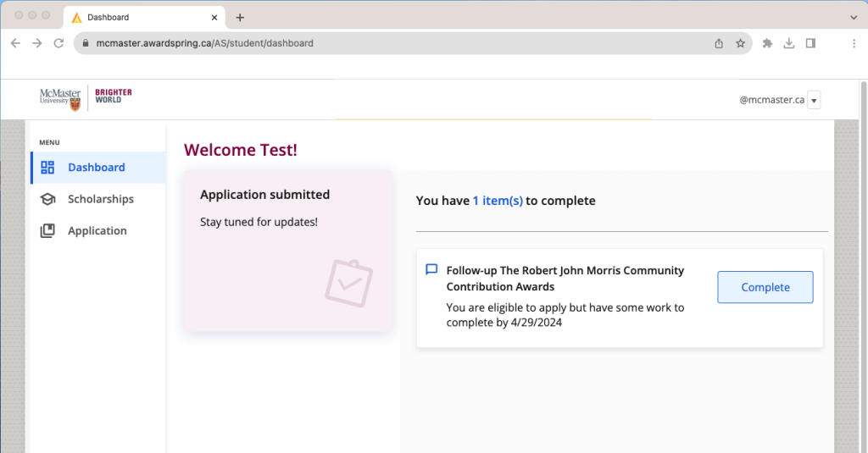Click the Dashboard grid icon in sidebar
The width and height of the screenshot is (868, 453).
(x=47, y=168)
